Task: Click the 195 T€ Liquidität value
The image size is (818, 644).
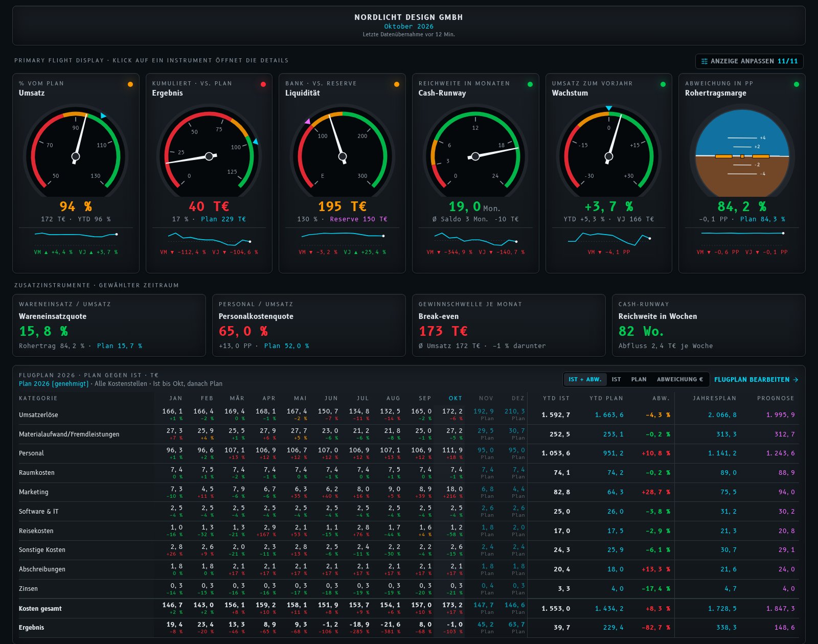Action: (x=342, y=206)
